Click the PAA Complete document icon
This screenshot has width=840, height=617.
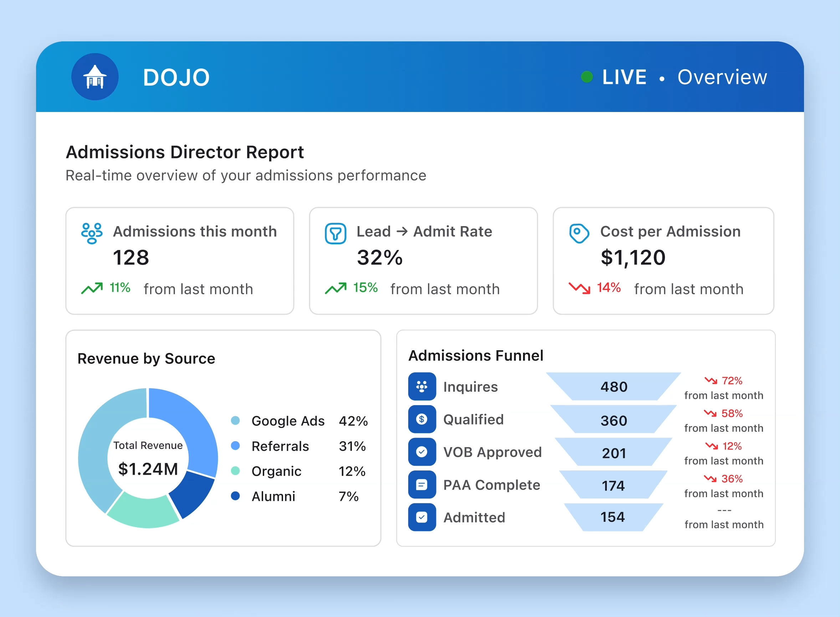tap(422, 485)
